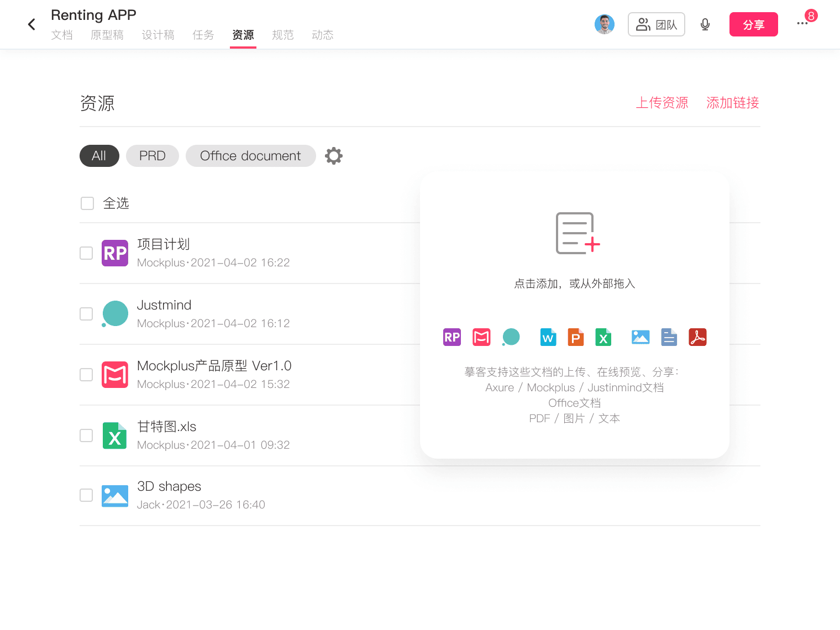Click the Axure RP icon in upload panel
840x630 pixels.
tap(452, 337)
